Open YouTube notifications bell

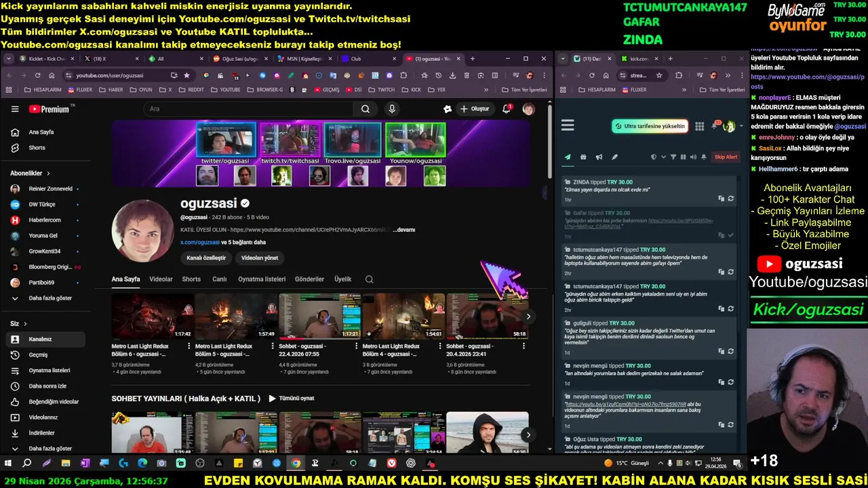(x=507, y=109)
